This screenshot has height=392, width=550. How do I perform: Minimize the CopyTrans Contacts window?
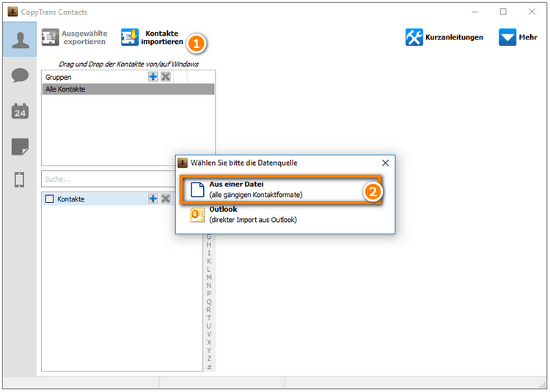point(475,12)
